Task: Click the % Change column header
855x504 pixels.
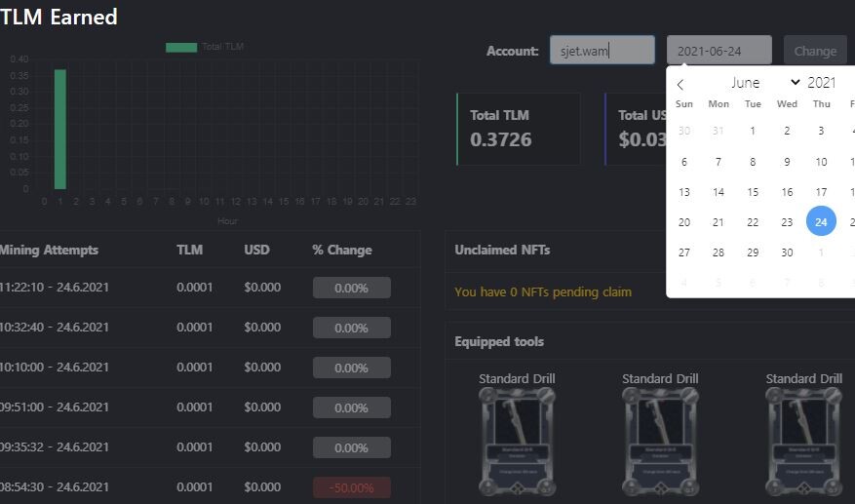Action: click(x=342, y=250)
